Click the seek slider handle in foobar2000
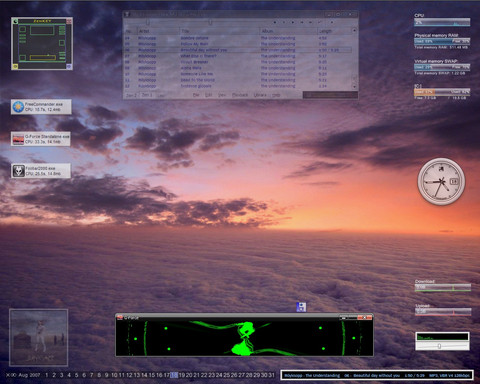This screenshot has height=384, width=480. [x=210, y=22]
